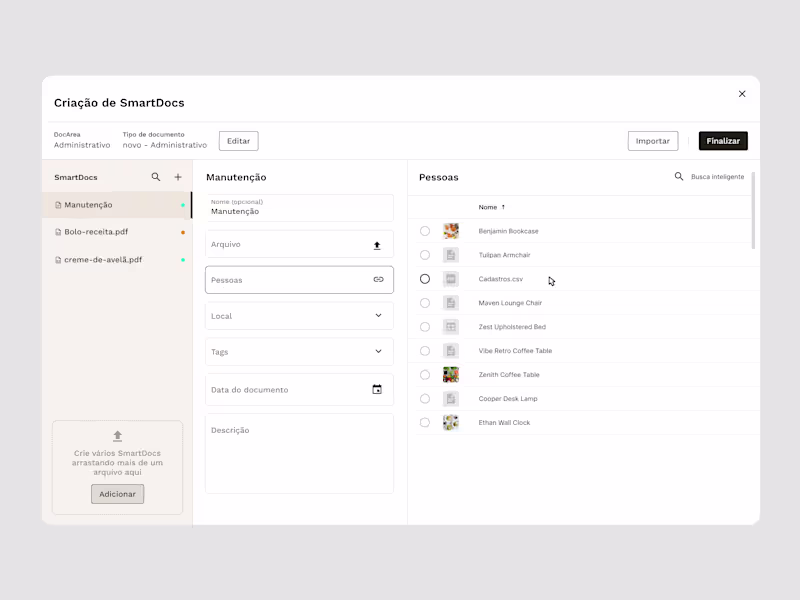This screenshot has width=800, height=600.
Task: Sort by clicking the Nome column arrow
Action: 505,207
